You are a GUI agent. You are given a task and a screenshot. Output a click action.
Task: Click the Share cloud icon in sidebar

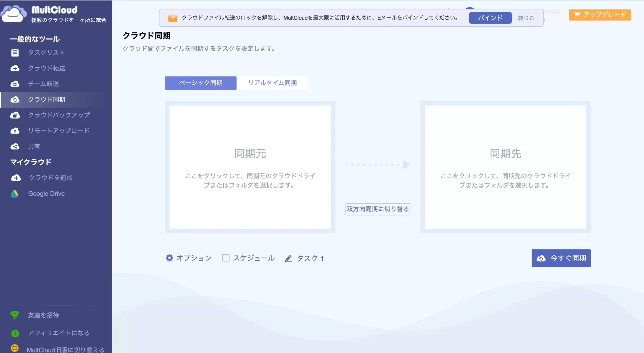click(15, 147)
